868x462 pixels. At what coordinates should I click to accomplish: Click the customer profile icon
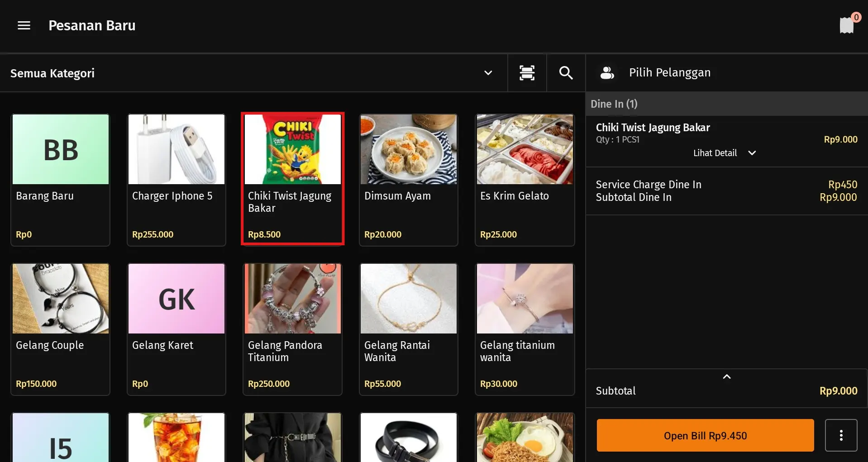[x=607, y=73]
